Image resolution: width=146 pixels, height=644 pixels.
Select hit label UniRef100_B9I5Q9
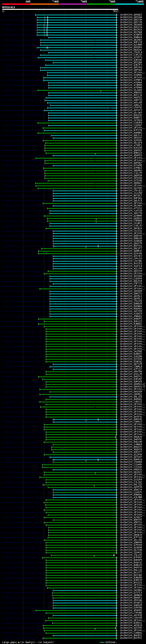pyautogui.click(x=131, y=32)
